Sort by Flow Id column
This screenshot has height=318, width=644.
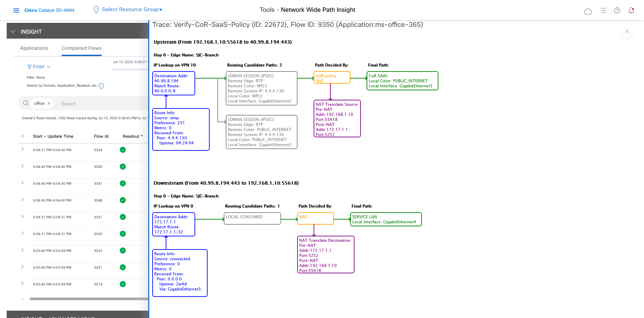point(101,136)
